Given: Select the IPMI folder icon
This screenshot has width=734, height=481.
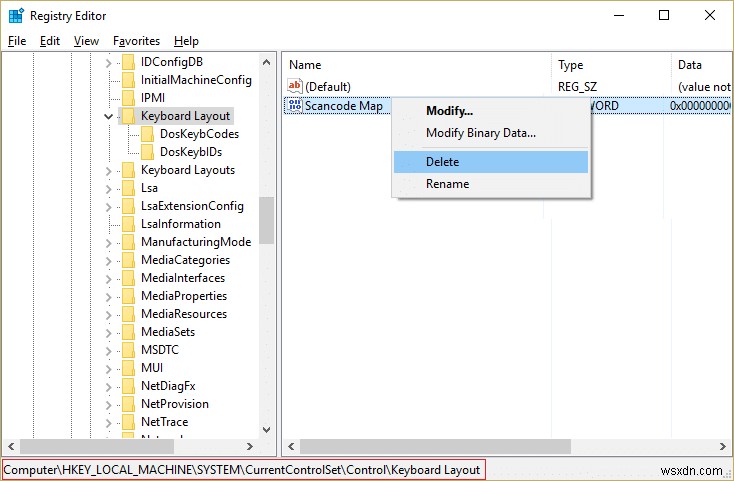Looking at the screenshot, I should coord(128,98).
